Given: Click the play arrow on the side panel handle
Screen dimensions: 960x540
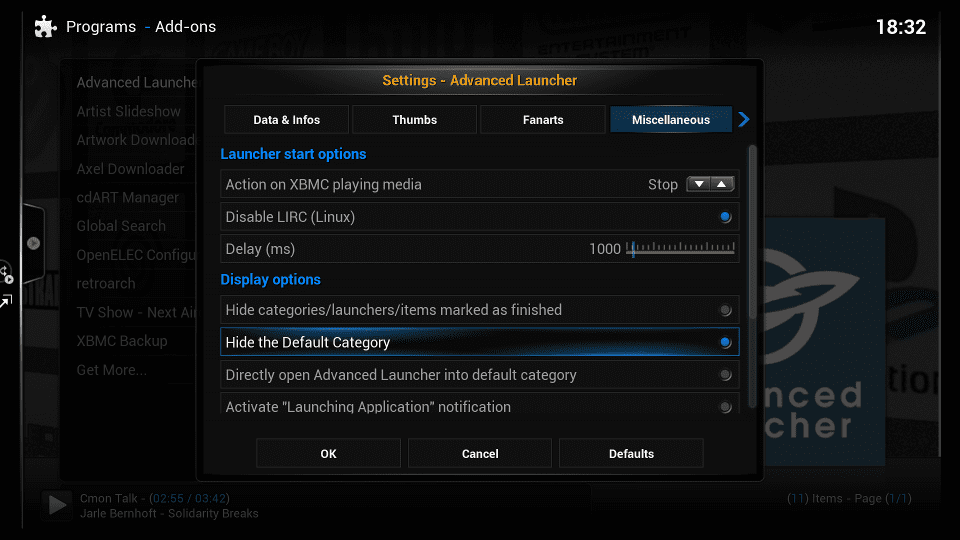Looking at the screenshot, I should [x=34, y=243].
